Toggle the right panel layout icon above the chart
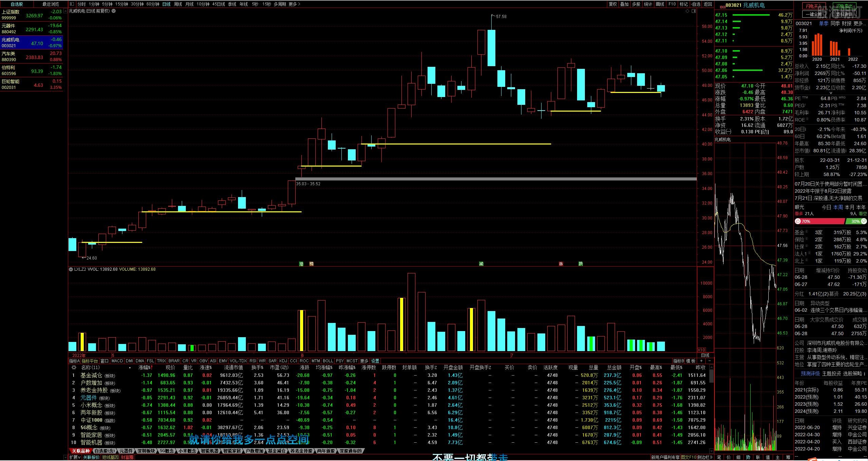The height and width of the screenshot is (461, 868). 694,11
